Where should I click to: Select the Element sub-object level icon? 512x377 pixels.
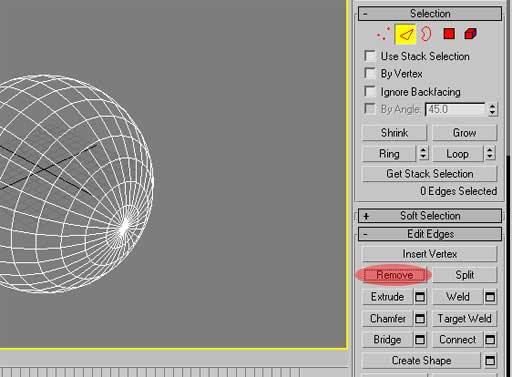470,34
